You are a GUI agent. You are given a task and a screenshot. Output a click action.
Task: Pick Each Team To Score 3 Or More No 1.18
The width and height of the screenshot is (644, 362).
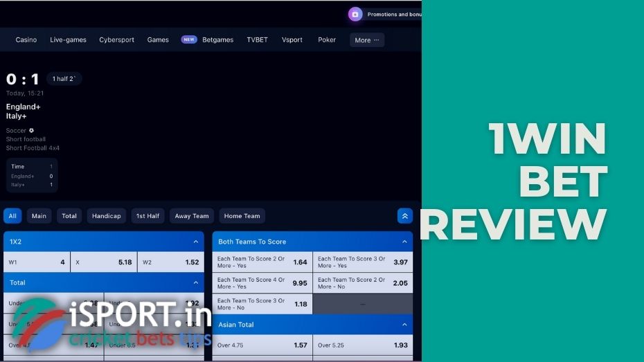262,304
